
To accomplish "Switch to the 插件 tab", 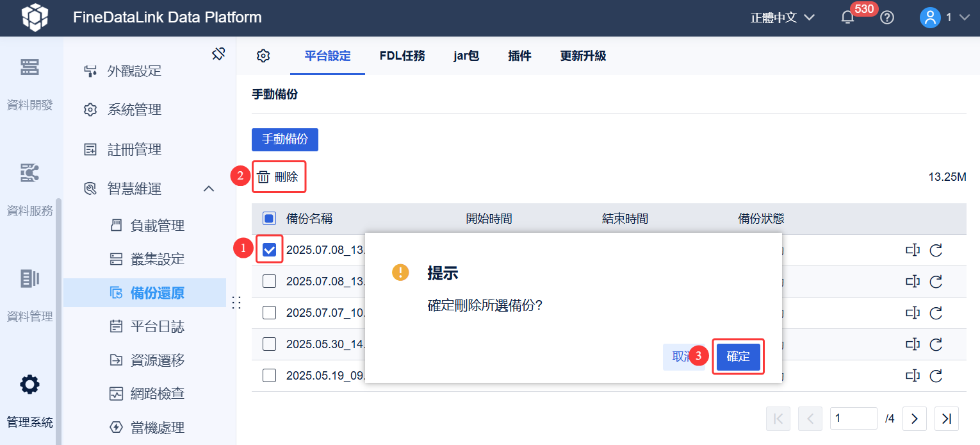I will click(x=519, y=56).
